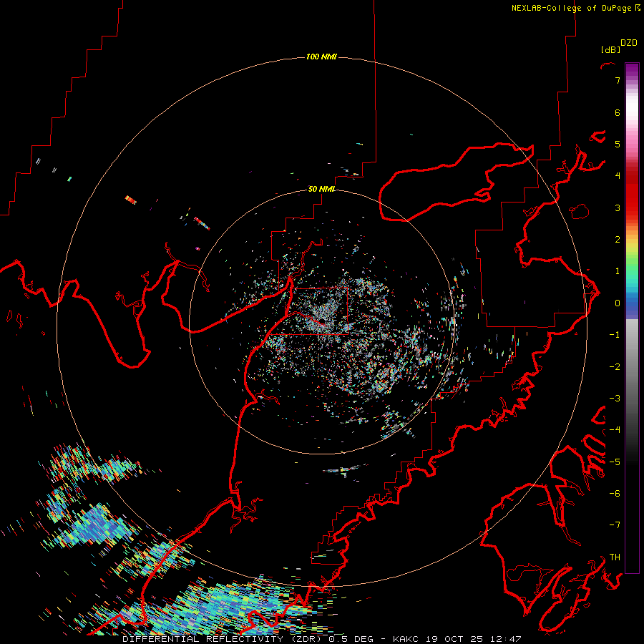
Task: Click the -7 value on the scale
Action: (615, 525)
